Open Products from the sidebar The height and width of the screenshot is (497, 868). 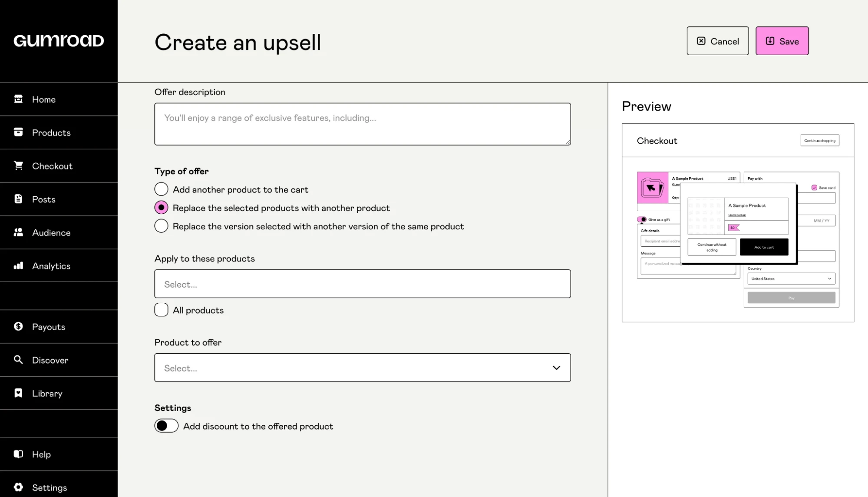[x=18, y=133]
